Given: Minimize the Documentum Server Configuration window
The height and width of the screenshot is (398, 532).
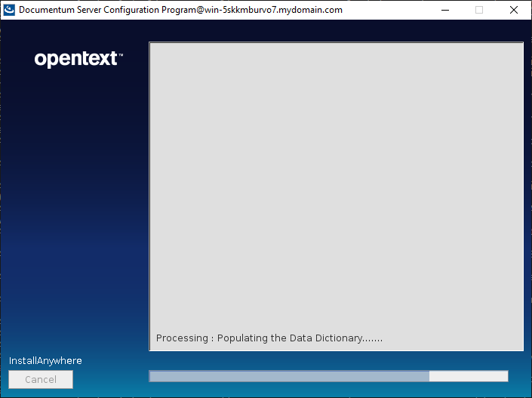Looking at the screenshot, I should pyautogui.click(x=445, y=10).
